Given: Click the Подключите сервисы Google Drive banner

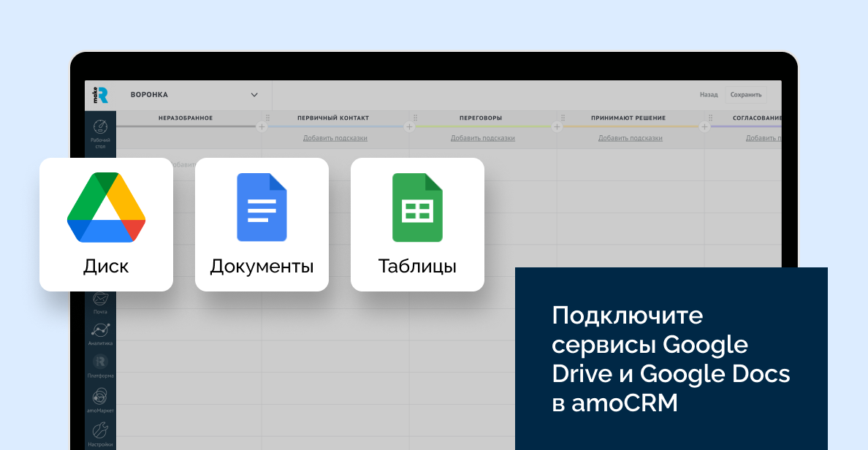Looking at the screenshot, I should (x=671, y=359).
